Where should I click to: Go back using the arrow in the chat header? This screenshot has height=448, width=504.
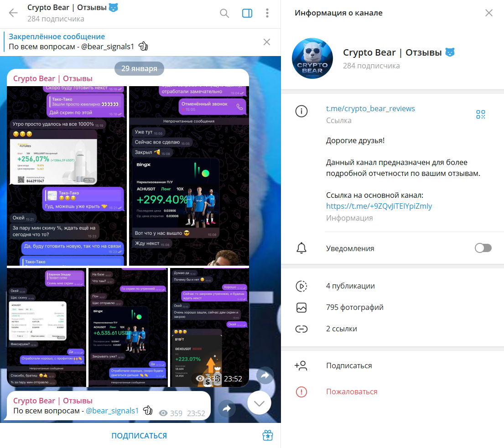pos(13,13)
